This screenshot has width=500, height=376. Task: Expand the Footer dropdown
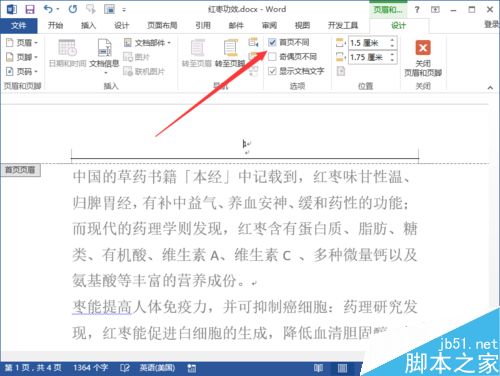point(22,57)
